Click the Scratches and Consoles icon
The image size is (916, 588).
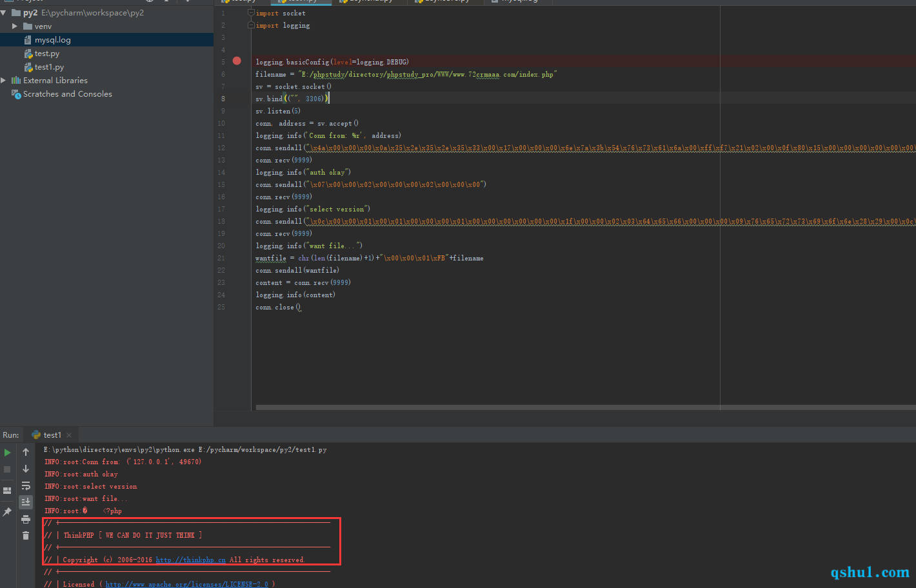tap(16, 94)
